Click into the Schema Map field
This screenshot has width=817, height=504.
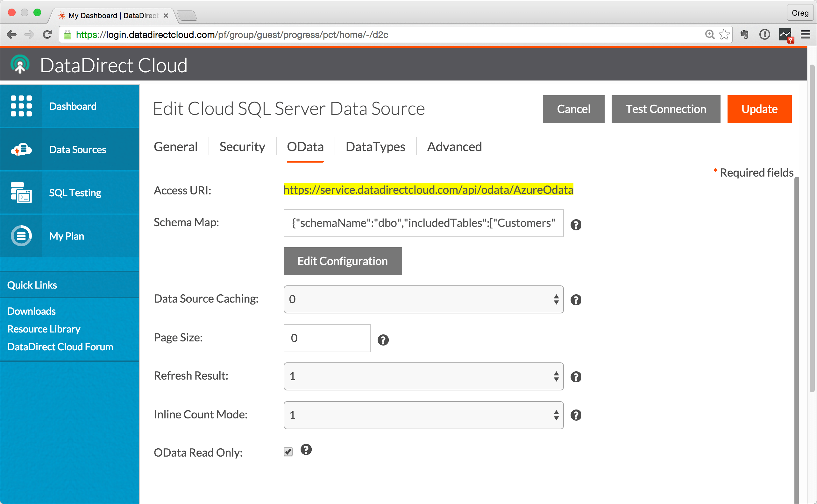pyautogui.click(x=423, y=223)
